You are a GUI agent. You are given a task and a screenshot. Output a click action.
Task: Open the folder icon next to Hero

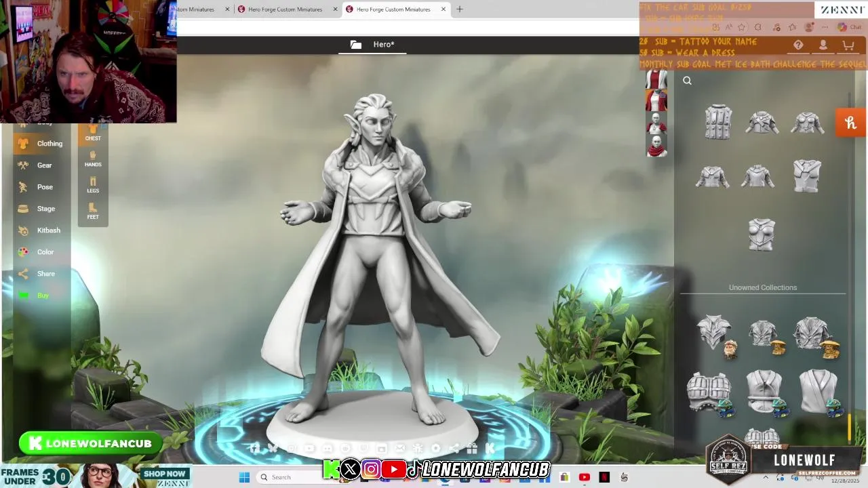pos(356,45)
